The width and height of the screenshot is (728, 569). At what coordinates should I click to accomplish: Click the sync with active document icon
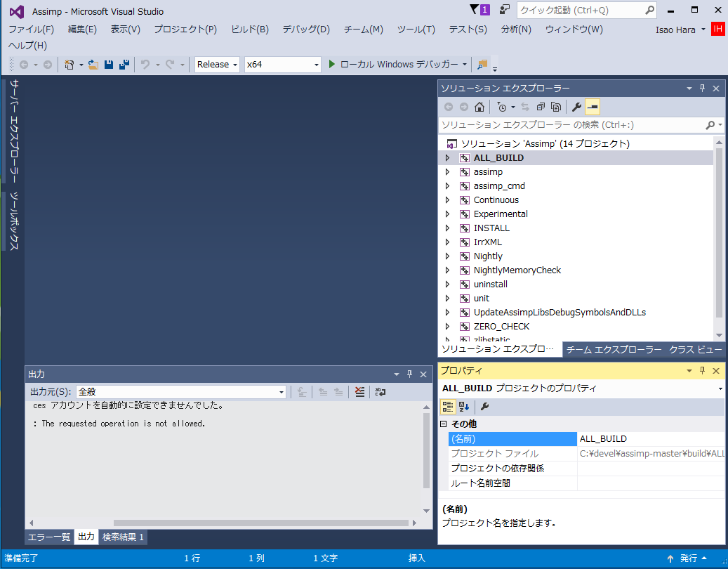[x=525, y=107]
